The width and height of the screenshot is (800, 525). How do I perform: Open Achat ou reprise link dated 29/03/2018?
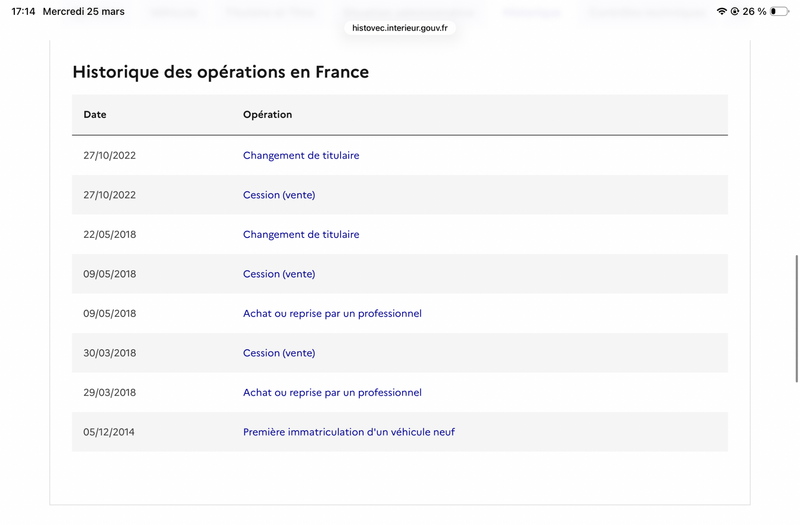pyautogui.click(x=332, y=393)
